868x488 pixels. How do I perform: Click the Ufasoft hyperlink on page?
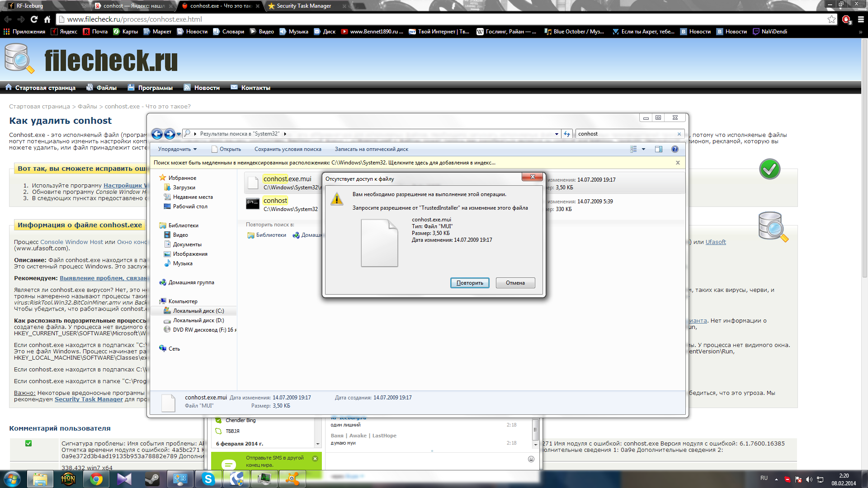click(716, 242)
